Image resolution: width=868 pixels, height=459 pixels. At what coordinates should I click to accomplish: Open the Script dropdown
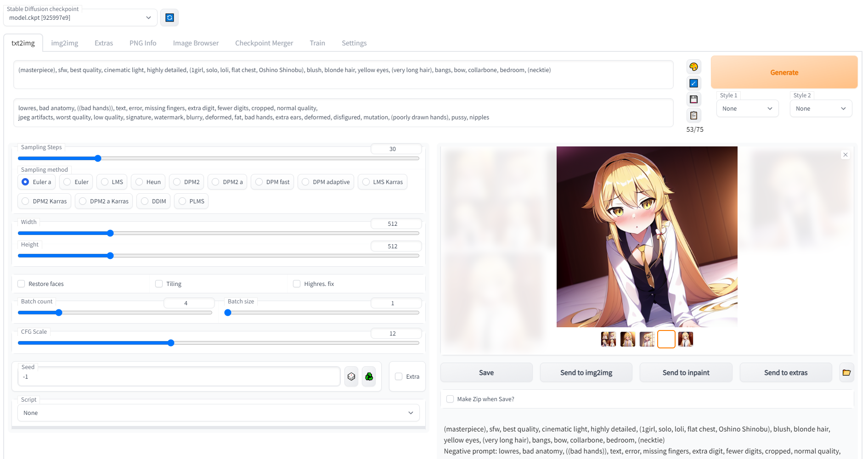click(x=219, y=413)
